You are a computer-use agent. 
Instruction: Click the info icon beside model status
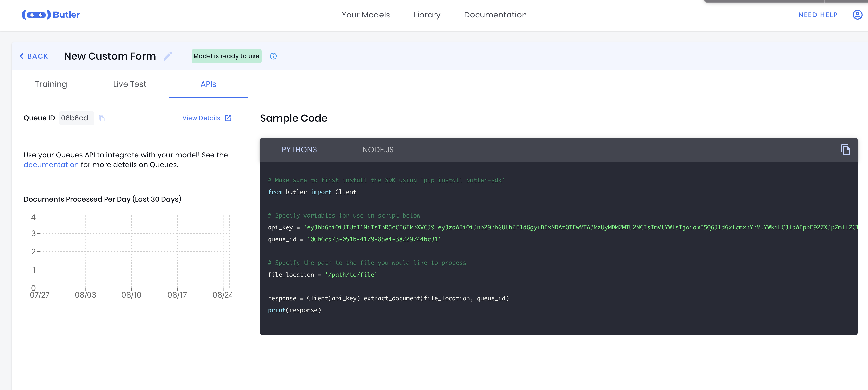pos(273,56)
